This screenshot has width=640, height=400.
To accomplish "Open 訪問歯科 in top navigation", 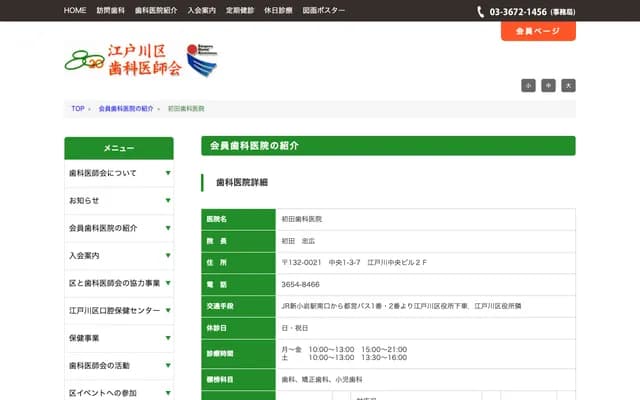I will tap(110, 10).
